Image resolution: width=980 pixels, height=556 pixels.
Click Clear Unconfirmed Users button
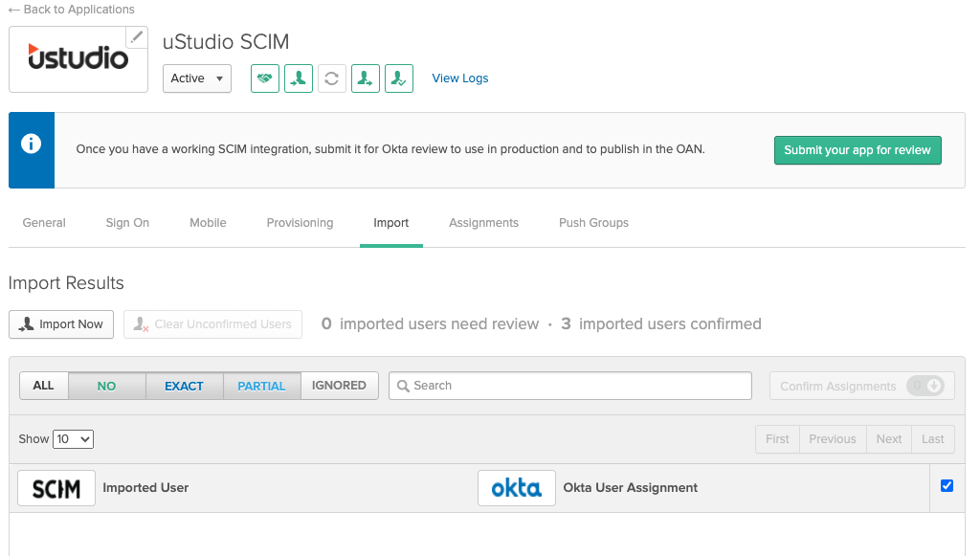tap(212, 324)
